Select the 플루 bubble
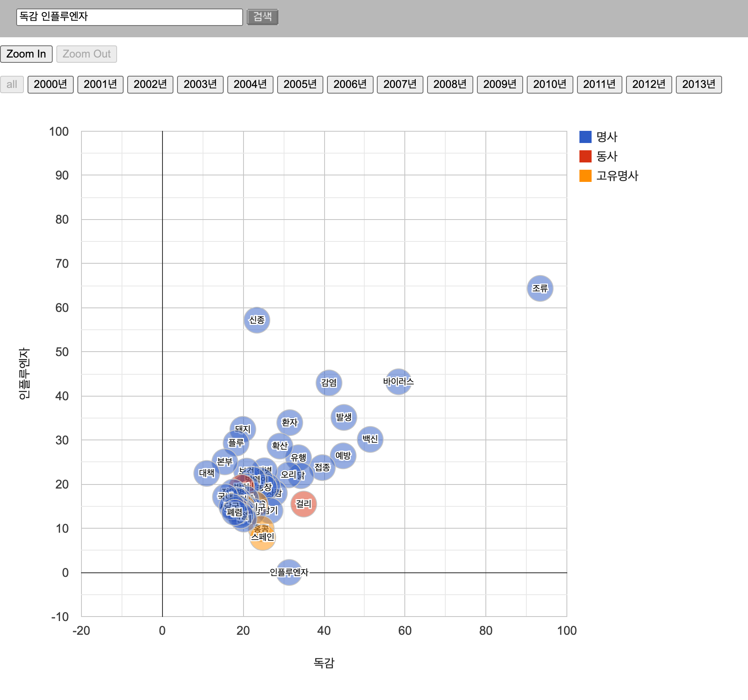The width and height of the screenshot is (748, 700). (236, 443)
